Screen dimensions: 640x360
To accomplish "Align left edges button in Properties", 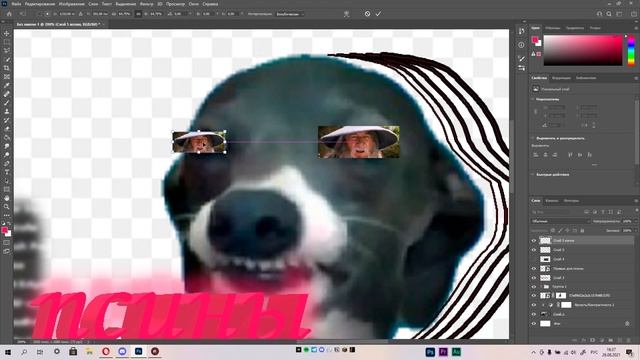I will pos(536,155).
